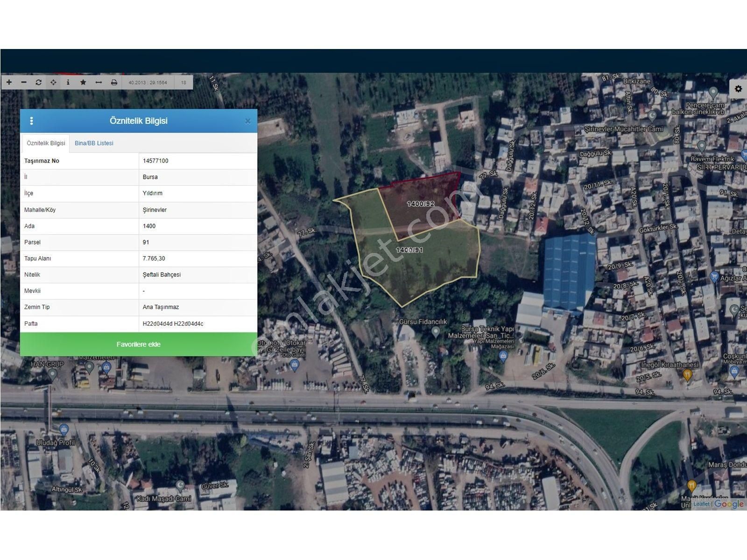The height and width of the screenshot is (560, 747).
Task: Click the Pafta label
Action: [x=31, y=324]
